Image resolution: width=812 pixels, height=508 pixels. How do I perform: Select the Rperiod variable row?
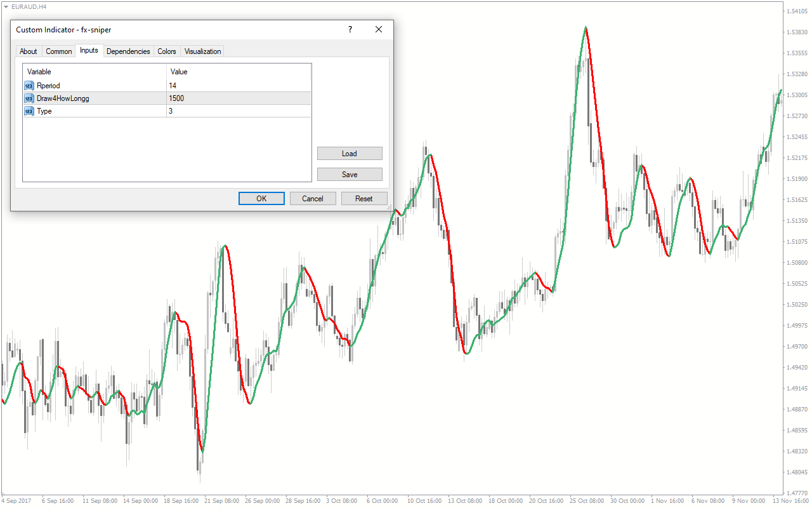click(167, 86)
